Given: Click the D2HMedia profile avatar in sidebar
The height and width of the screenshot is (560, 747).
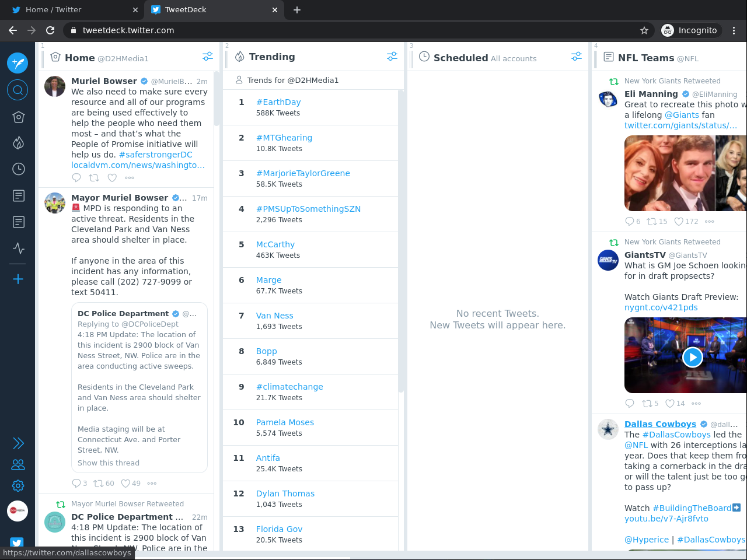Looking at the screenshot, I should click(18, 511).
